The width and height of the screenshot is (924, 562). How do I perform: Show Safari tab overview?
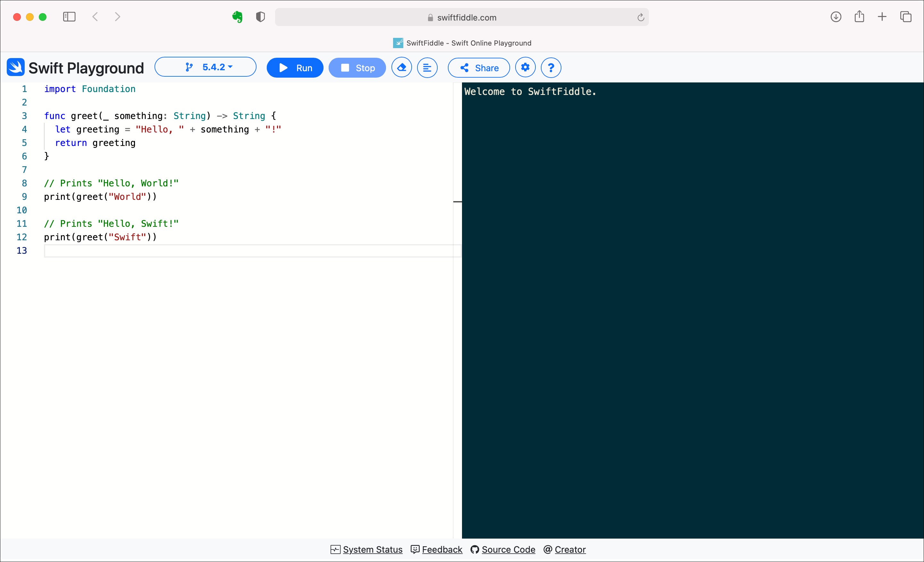[906, 17]
